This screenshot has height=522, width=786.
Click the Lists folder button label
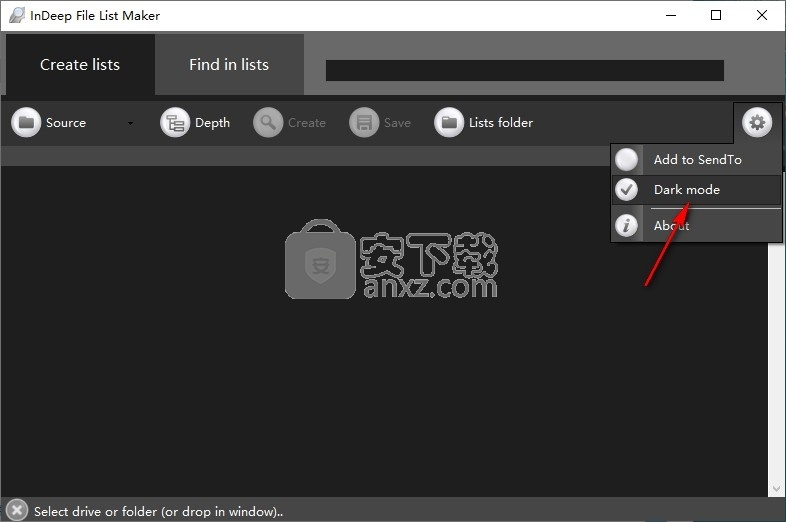tap(501, 123)
